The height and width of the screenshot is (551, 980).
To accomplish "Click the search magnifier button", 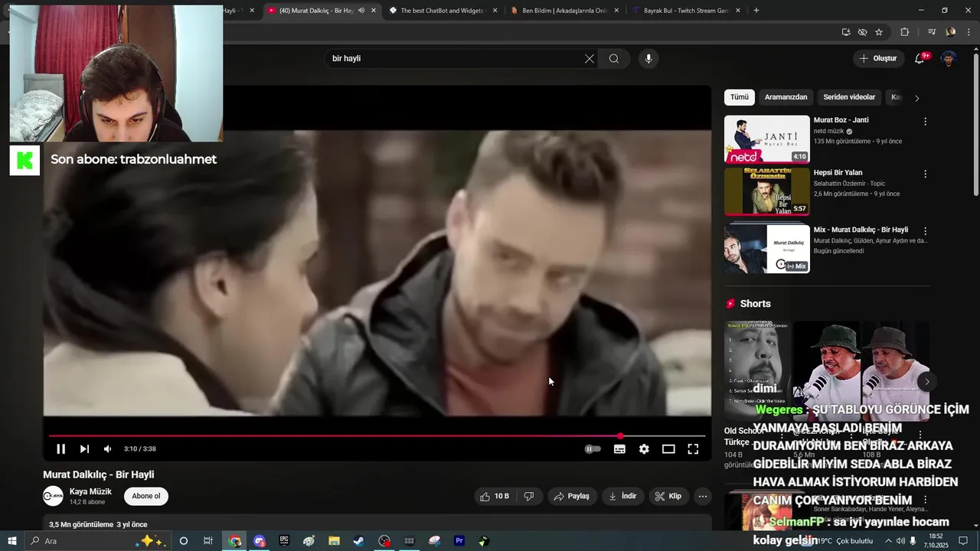I will (614, 59).
